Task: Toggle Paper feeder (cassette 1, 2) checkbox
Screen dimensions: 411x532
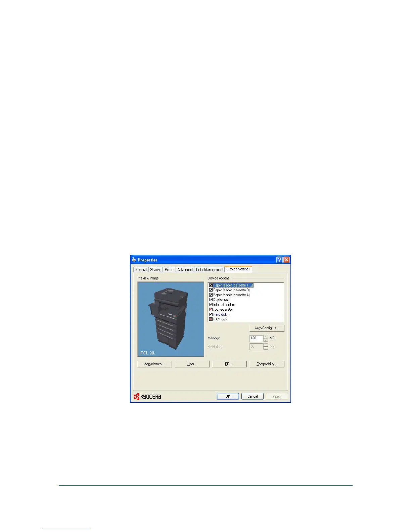Action: [211, 285]
